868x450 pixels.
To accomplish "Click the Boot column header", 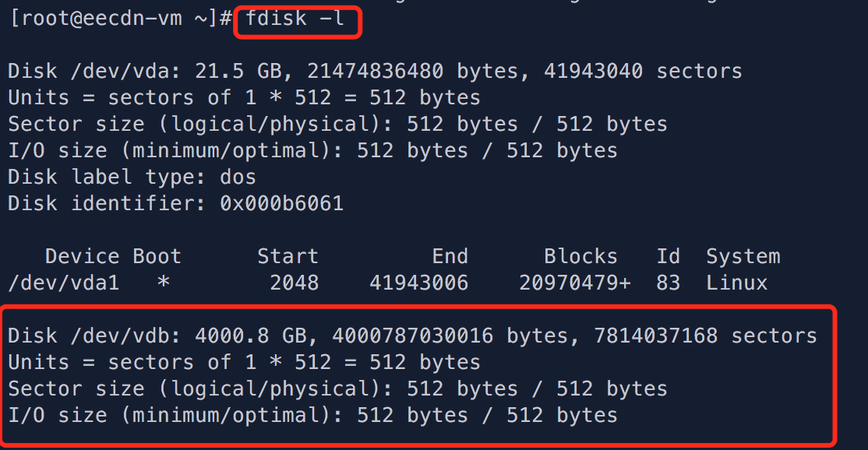I will pos(157,256).
